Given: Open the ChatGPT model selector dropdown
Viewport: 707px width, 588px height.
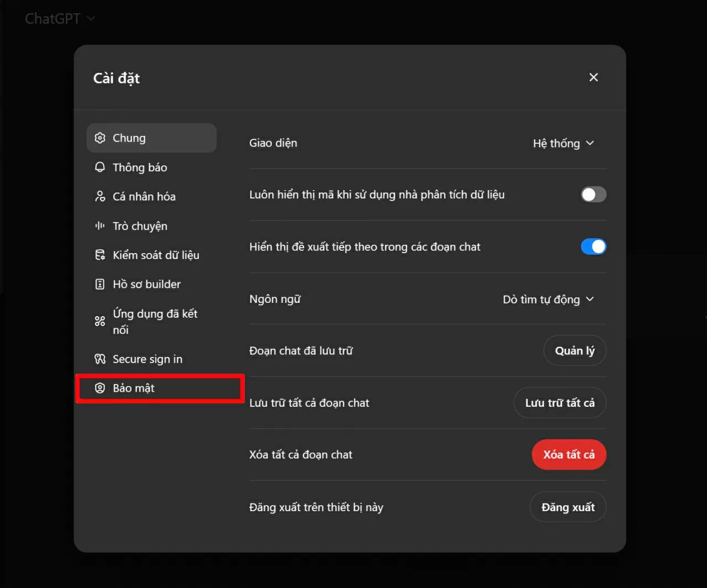Looking at the screenshot, I should (x=60, y=19).
